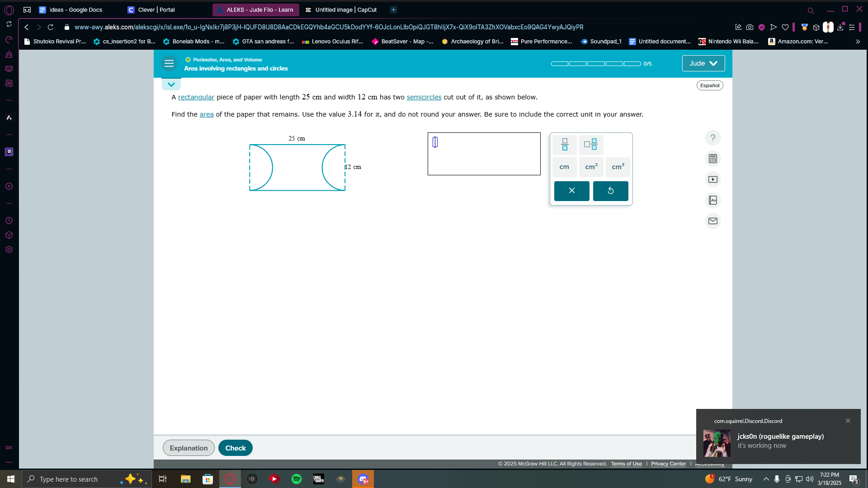Open the ALEKS hamburger menu
This screenshot has height=488, width=868.
pyautogui.click(x=169, y=64)
